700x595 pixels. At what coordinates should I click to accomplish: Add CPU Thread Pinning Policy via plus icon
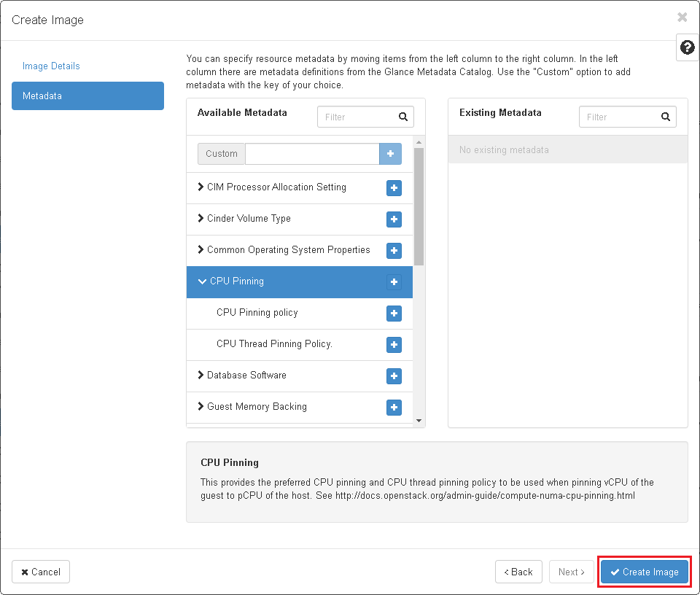coord(394,345)
